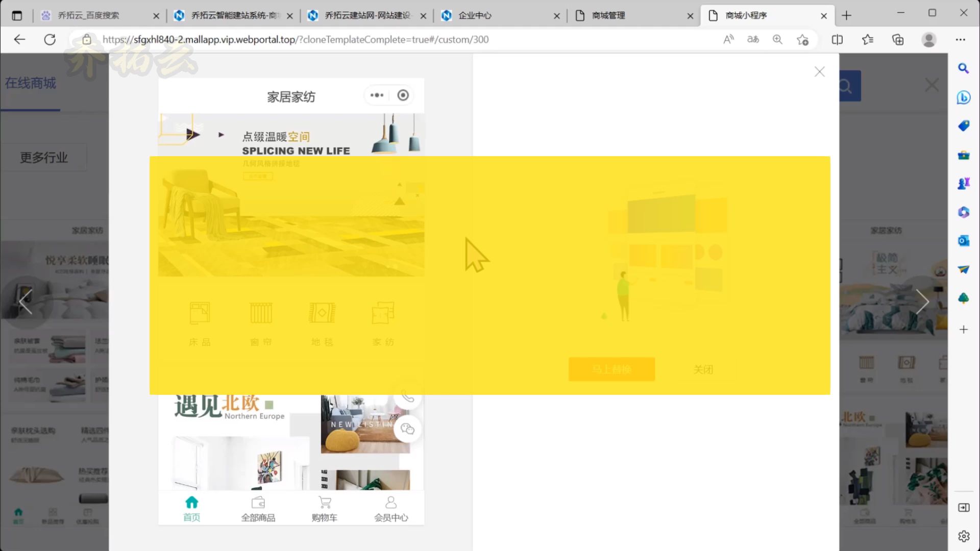
Task: Switch to 乔拓云_百度搜索 tab
Action: pyautogui.click(x=100, y=16)
